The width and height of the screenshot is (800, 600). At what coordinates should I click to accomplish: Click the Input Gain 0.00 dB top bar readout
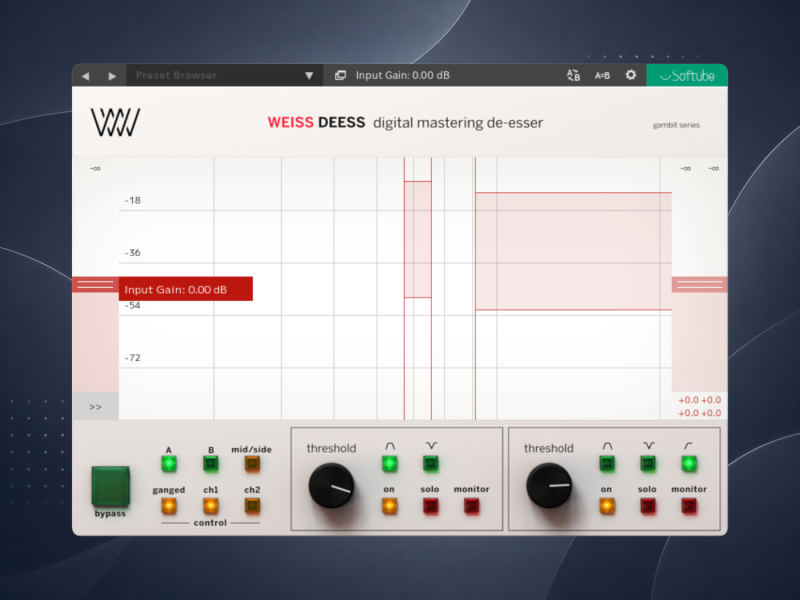(403, 76)
